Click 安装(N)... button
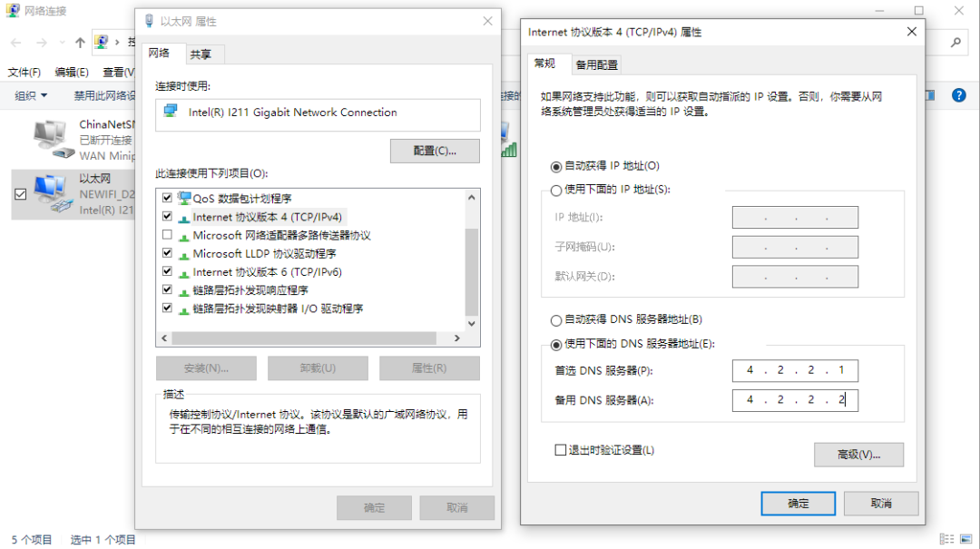 [206, 368]
